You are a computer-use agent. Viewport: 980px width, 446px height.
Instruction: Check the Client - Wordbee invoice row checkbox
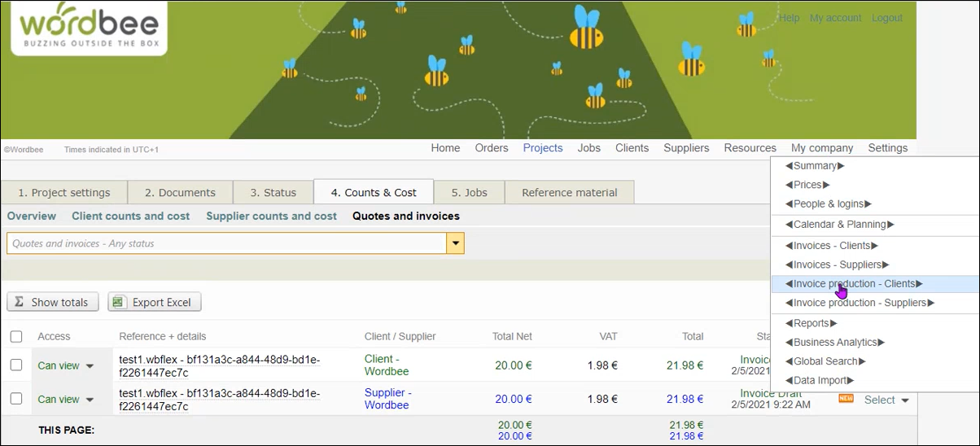[16, 365]
